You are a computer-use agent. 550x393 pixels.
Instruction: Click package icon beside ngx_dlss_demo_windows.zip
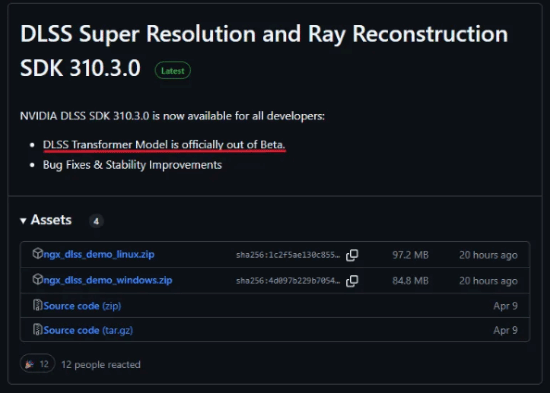[37, 279]
